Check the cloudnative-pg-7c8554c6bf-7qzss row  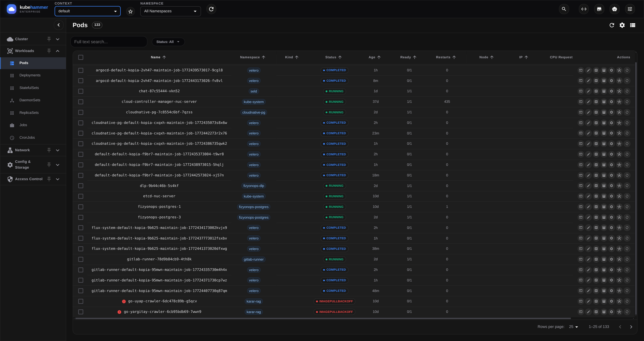(81, 112)
